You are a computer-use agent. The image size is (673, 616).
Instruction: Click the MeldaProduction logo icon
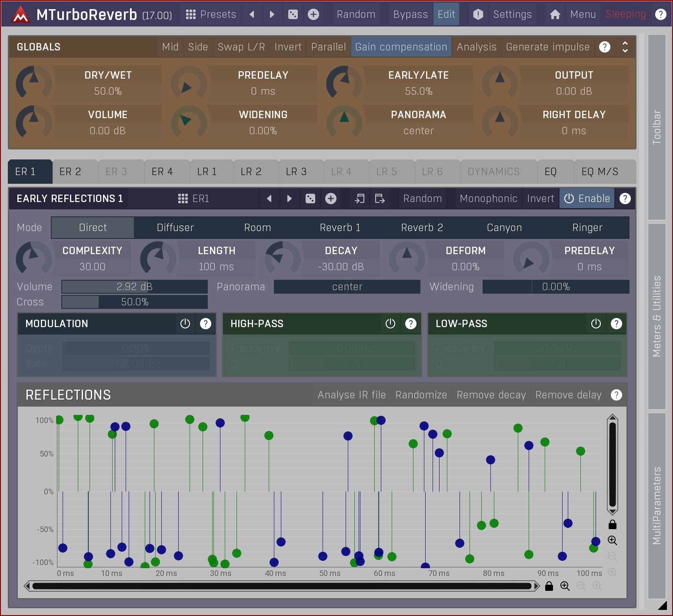[20, 15]
